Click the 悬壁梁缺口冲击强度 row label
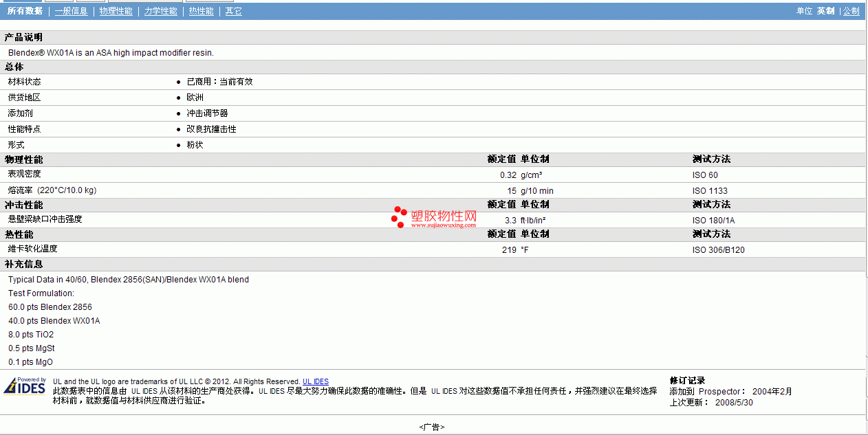The width and height of the screenshot is (868, 435). [x=45, y=219]
